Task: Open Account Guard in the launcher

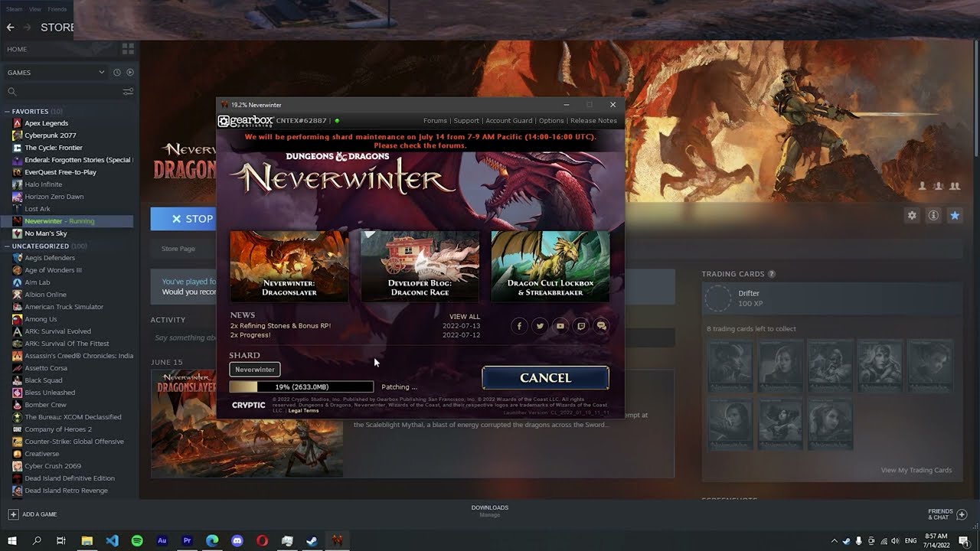Action: coord(509,121)
